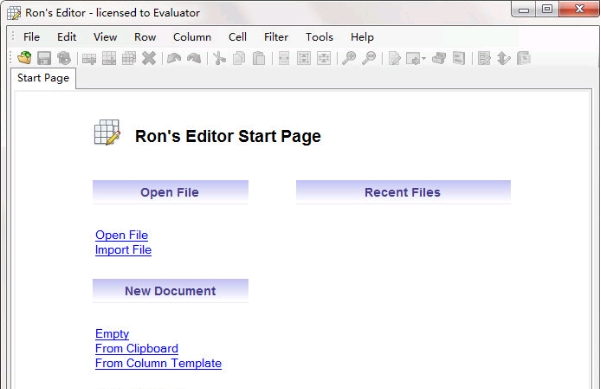
Task: Click Ron's Editor title bar app icon
Action: pyautogui.click(x=14, y=13)
